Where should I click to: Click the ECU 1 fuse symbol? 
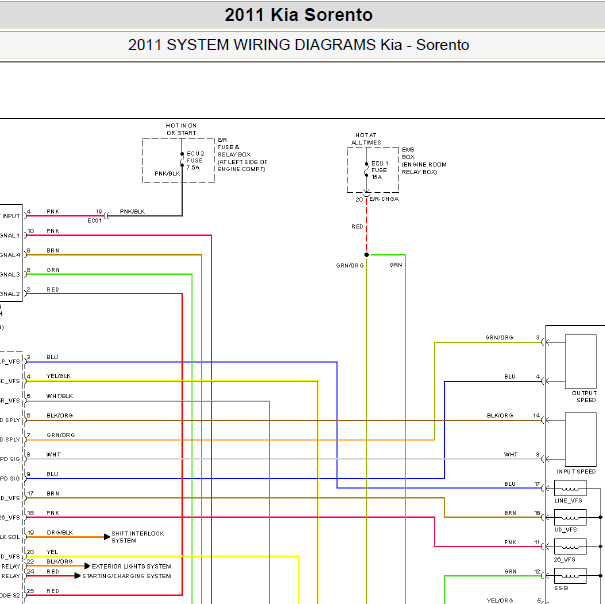366,169
